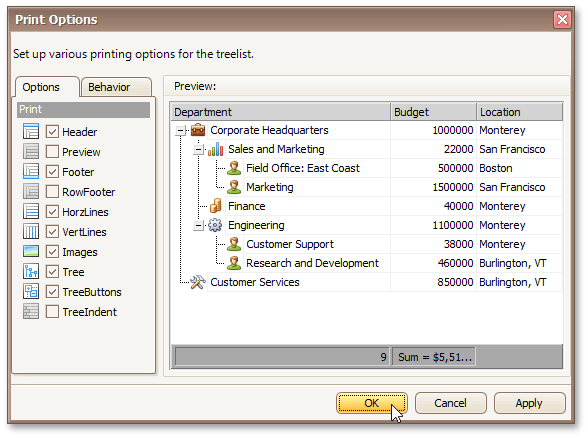
Task: Click the person icon beside Marketing
Action: (x=234, y=187)
